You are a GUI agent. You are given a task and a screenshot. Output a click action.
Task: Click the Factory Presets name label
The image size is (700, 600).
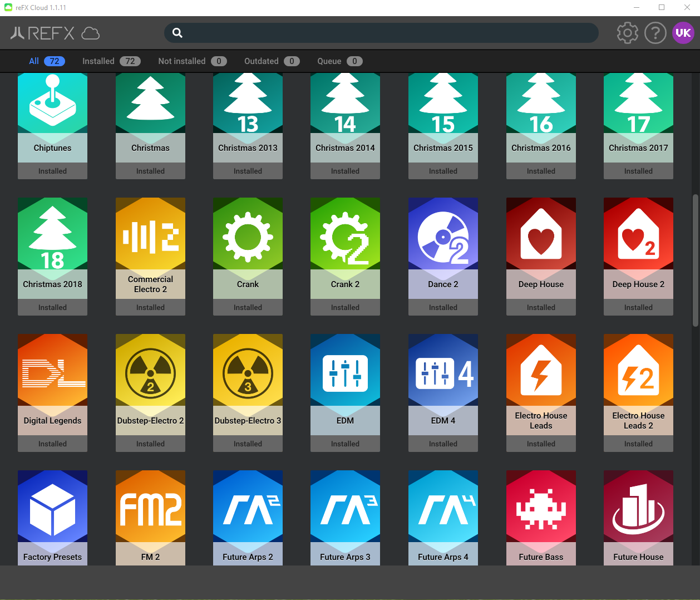coord(52,557)
